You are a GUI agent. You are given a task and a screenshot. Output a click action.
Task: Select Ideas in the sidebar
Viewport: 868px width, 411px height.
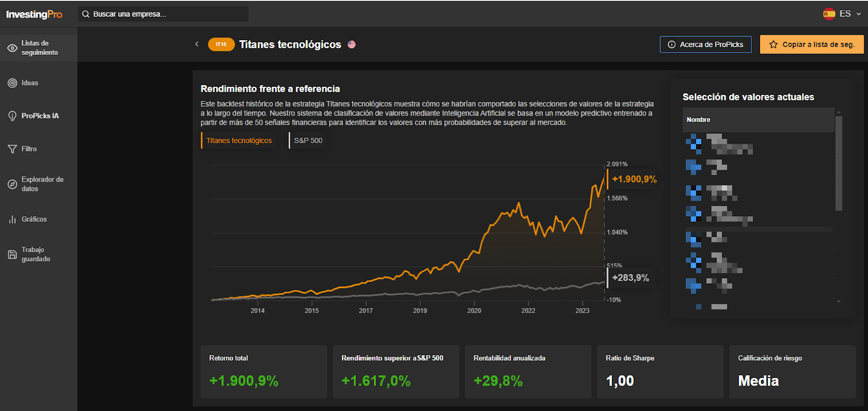30,83
